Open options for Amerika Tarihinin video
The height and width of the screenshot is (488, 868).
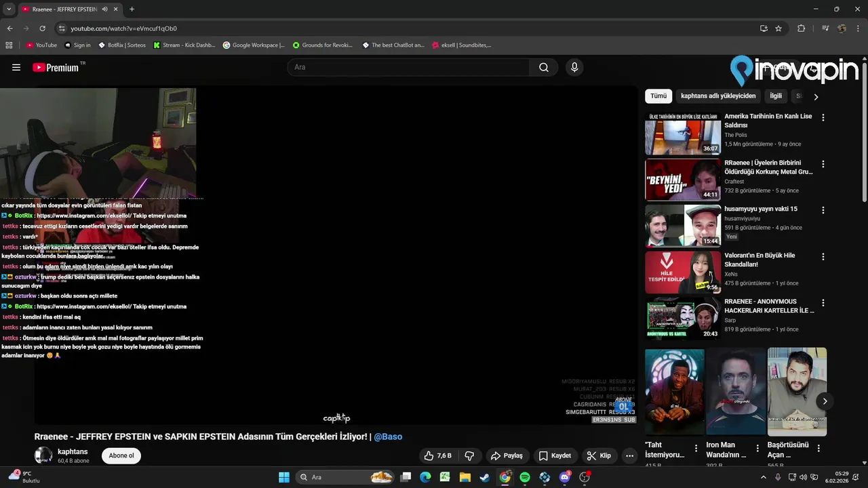[823, 117]
